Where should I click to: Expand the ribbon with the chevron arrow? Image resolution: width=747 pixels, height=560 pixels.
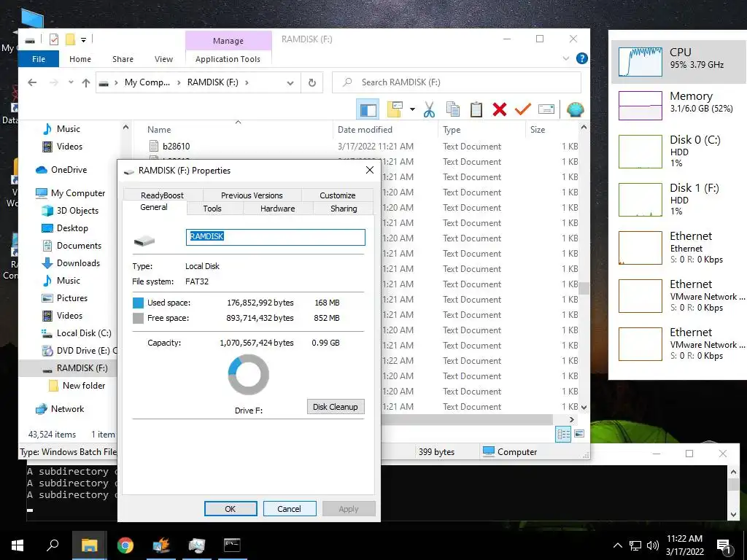(x=566, y=58)
